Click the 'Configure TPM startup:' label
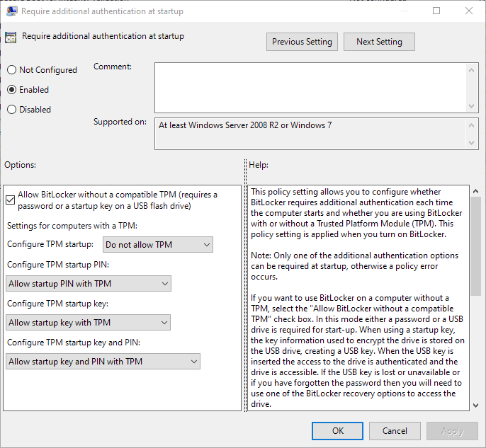486x448 pixels. pyautogui.click(x=50, y=244)
